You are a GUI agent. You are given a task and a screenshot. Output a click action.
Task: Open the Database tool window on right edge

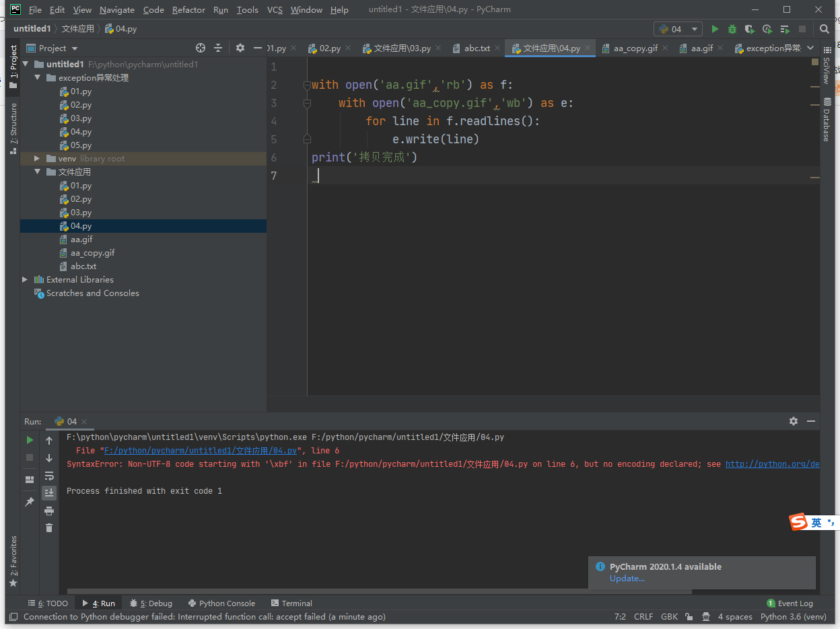point(827,120)
